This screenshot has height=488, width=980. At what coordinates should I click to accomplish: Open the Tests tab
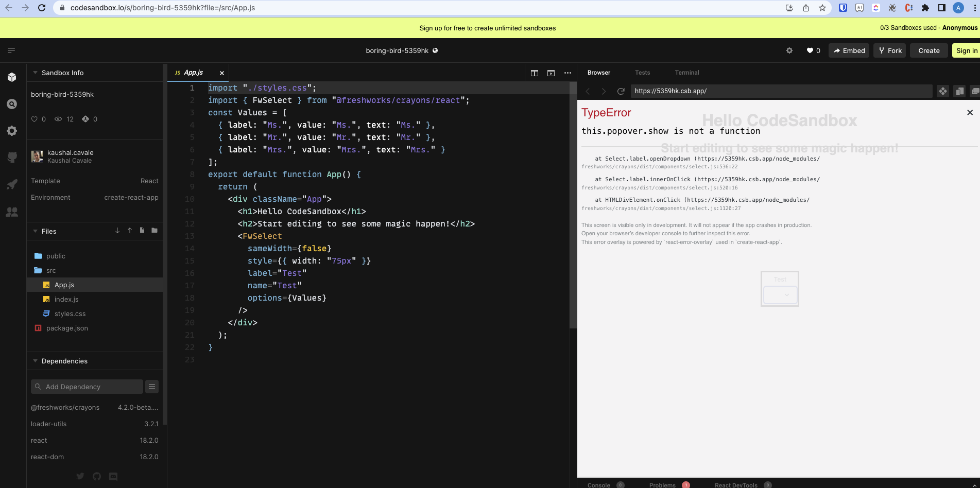click(642, 73)
